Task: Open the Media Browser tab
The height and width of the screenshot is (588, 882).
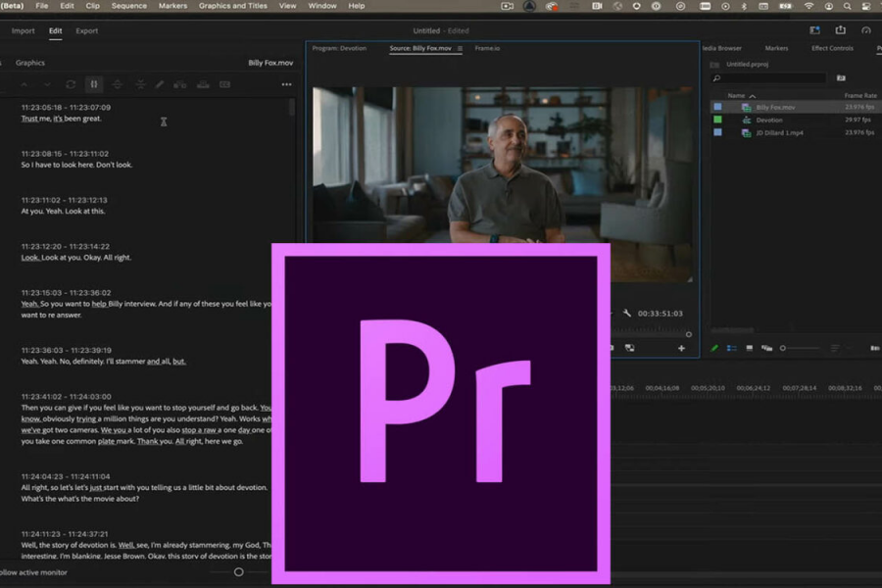Action: pos(721,48)
